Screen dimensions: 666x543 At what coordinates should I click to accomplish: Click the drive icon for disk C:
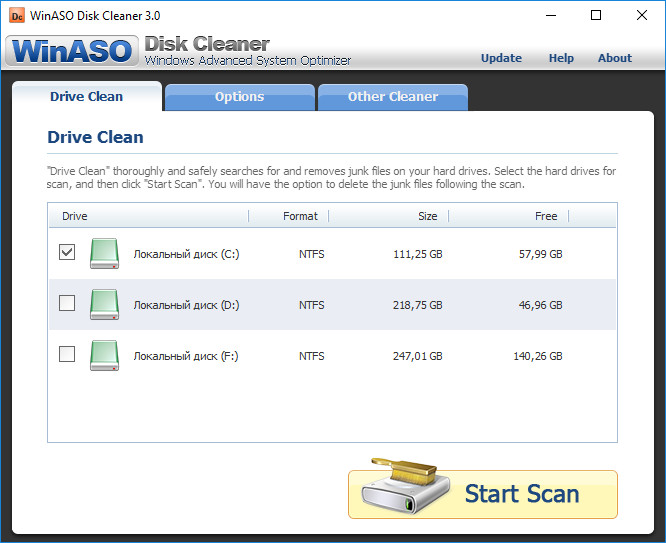coord(104,254)
